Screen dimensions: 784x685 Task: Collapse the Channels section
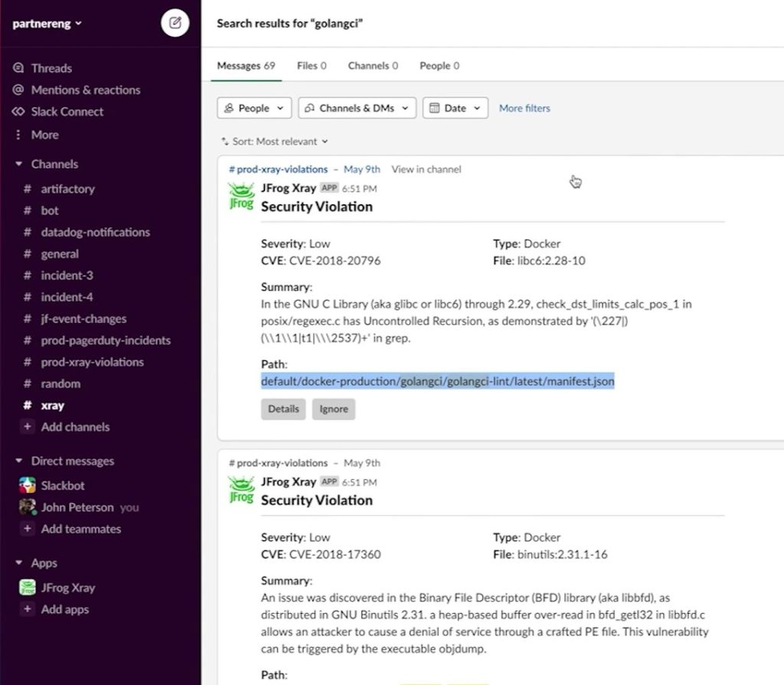(19, 164)
